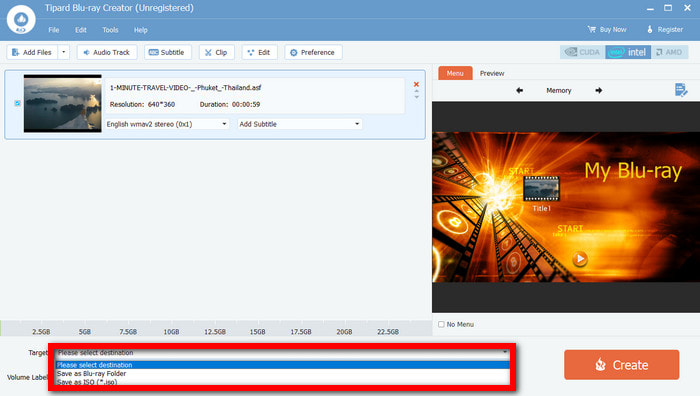Open the Clip tool
Screen dimensions: 700x396
[216, 52]
